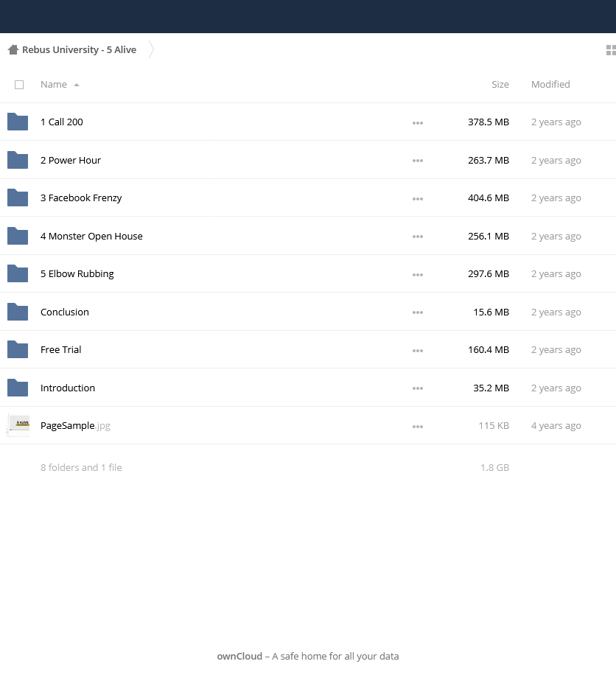Click the ownCloud footer link
Screen dimensions: 616x678
coord(239,657)
